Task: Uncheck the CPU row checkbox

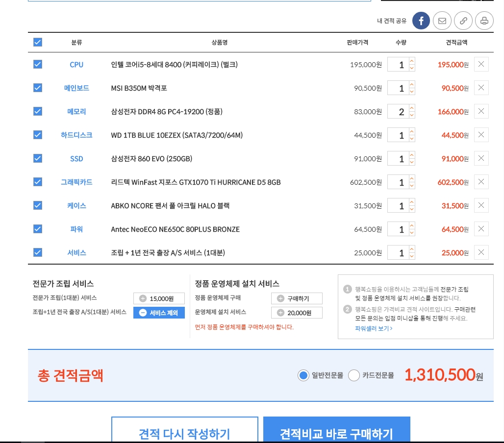Action: coord(38,64)
